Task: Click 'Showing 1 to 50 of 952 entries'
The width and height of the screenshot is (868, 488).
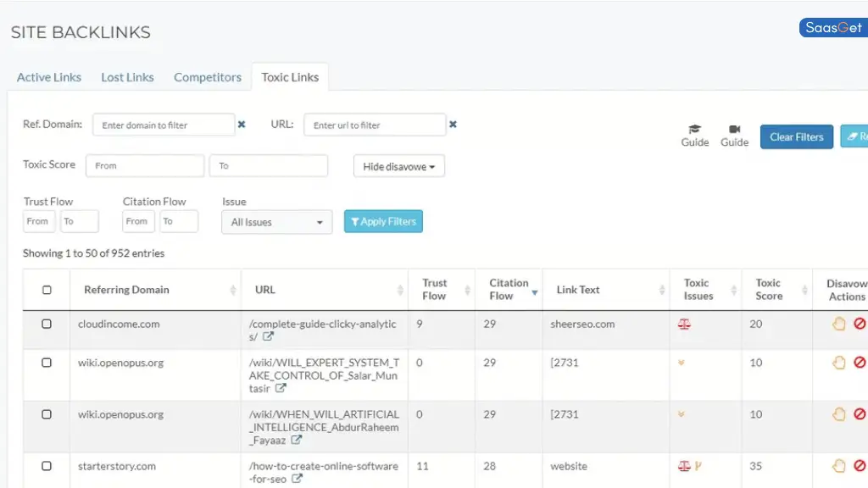Action: click(93, 253)
